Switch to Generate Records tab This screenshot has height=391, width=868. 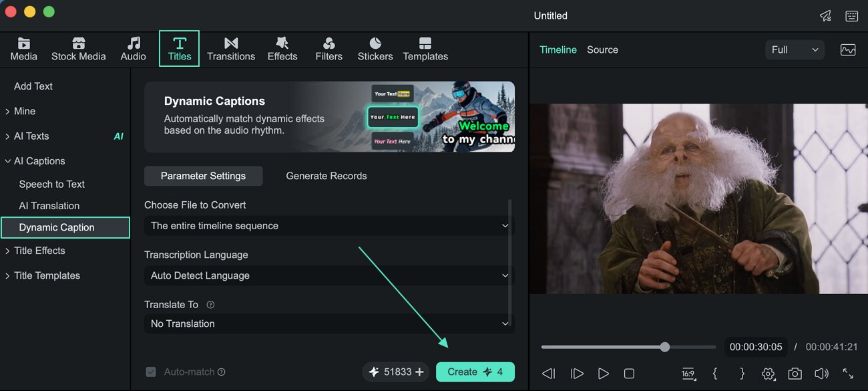tap(327, 176)
